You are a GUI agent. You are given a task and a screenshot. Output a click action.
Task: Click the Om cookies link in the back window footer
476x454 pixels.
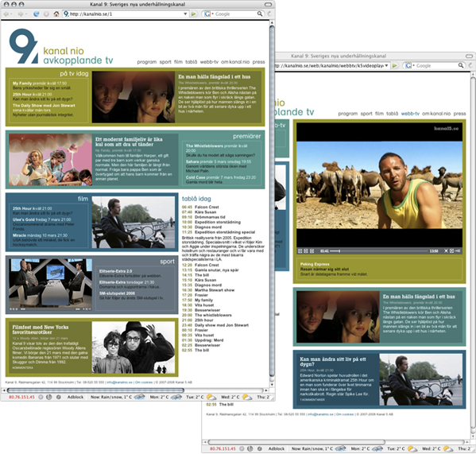point(345,414)
